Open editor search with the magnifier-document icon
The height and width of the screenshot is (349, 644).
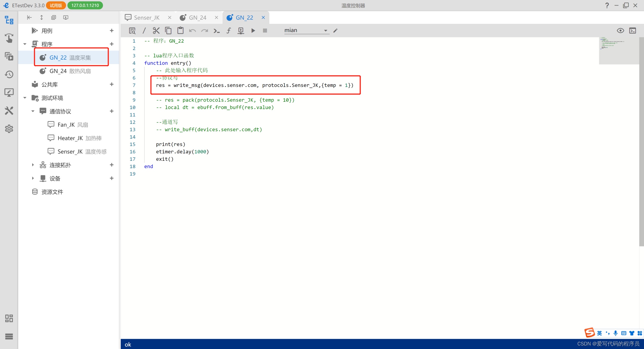point(132,30)
